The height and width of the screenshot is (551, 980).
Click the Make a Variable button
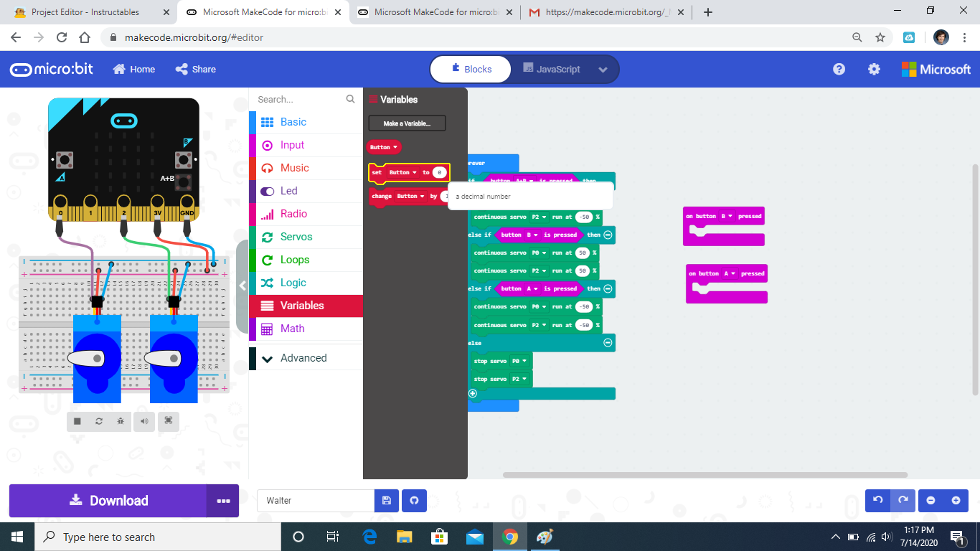point(407,123)
